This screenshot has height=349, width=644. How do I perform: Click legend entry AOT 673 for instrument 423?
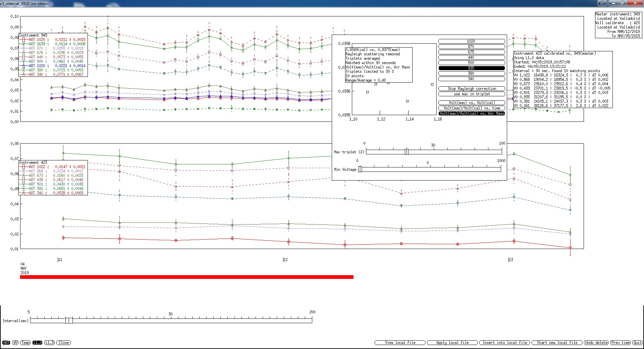pos(53,176)
